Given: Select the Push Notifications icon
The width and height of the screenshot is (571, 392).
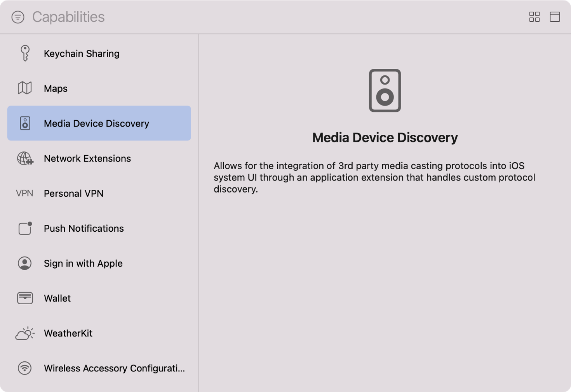Looking at the screenshot, I should click(x=24, y=228).
